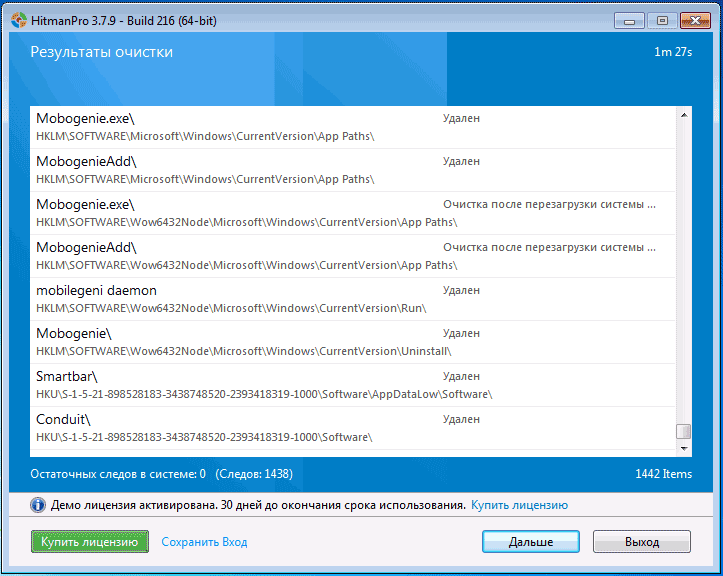Click the green Купить лицензию button
This screenshot has height=576, width=723.
(90, 541)
